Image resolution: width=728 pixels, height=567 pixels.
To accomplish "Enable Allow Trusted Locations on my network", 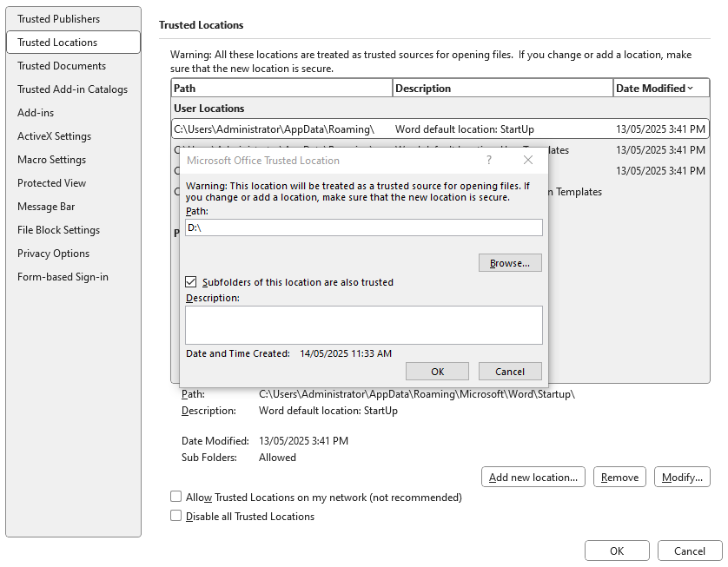I will coord(176,498).
